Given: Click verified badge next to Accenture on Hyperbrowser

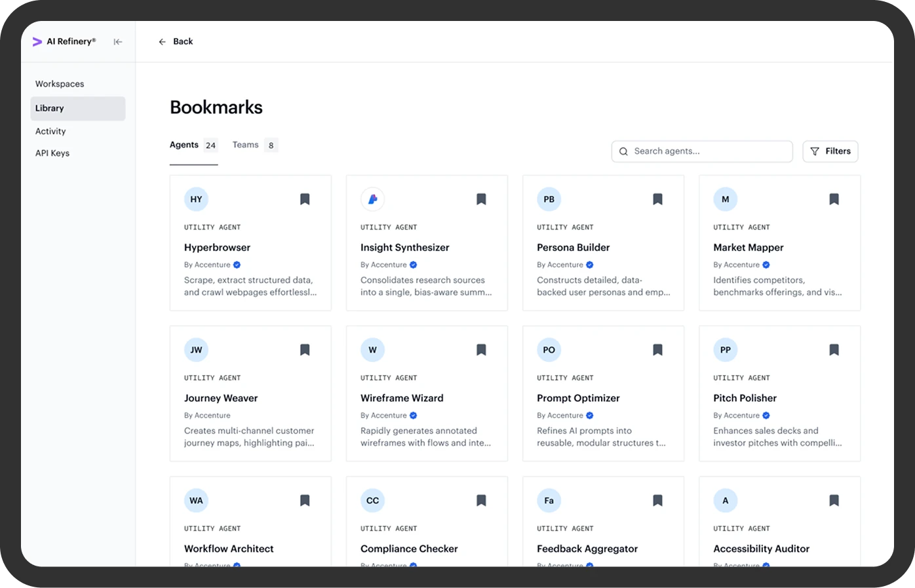Looking at the screenshot, I should click(x=237, y=265).
